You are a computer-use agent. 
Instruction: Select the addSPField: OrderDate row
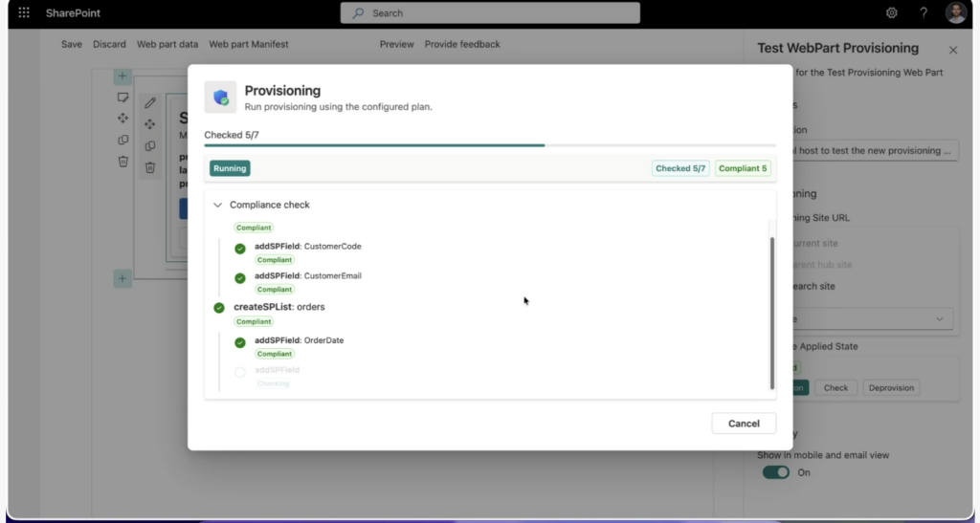click(299, 340)
